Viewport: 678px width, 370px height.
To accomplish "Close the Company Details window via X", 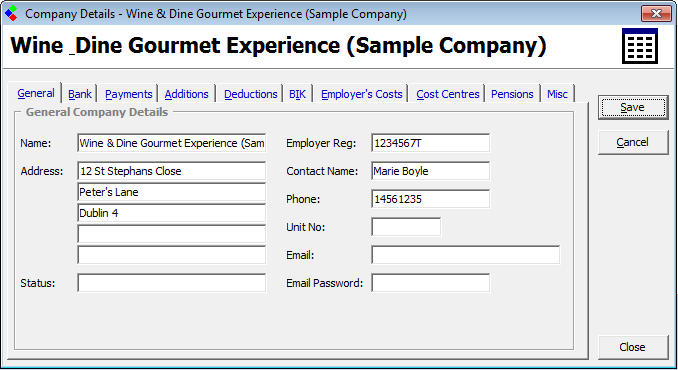I will 656,13.
